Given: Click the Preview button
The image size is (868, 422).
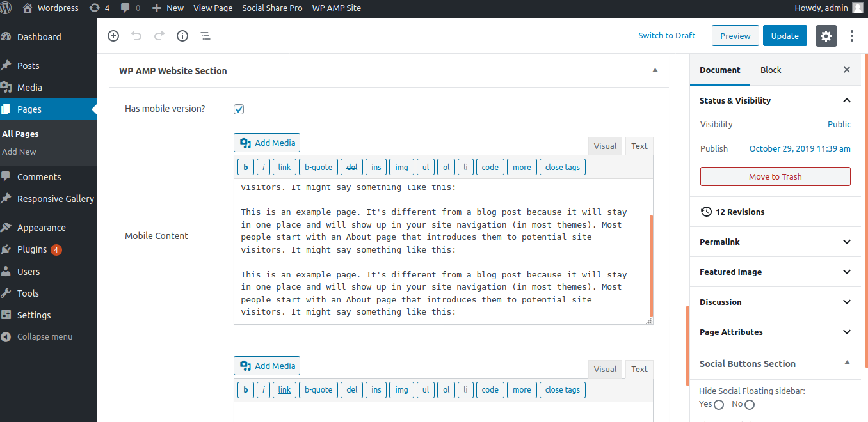Looking at the screenshot, I should [735, 36].
